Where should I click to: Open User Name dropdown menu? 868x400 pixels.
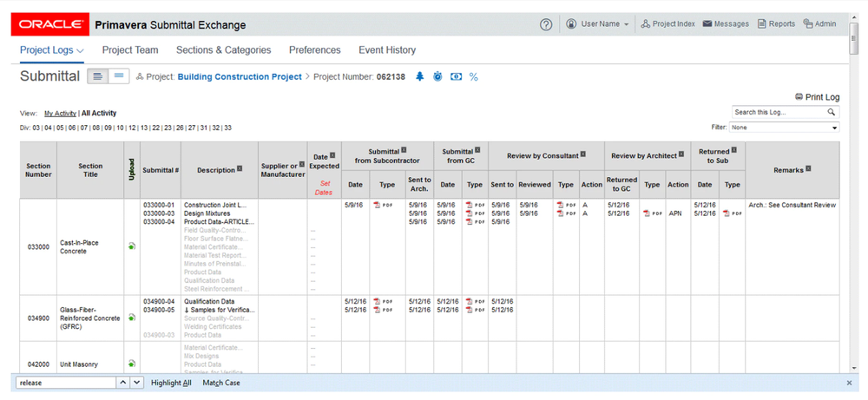pos(598,23)
